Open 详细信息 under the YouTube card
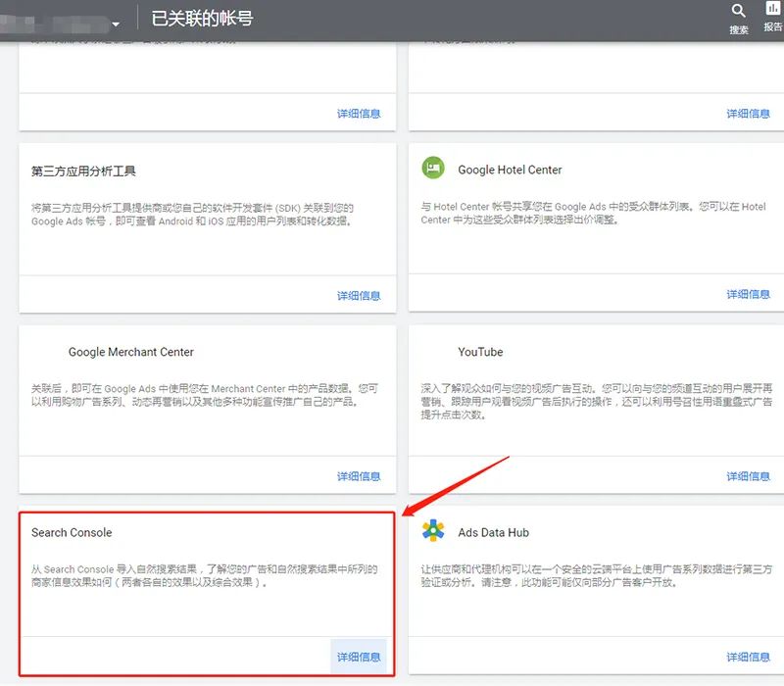The height and width of the screenshot is (686, 784). pyautogui.click(x=749, y=476)
